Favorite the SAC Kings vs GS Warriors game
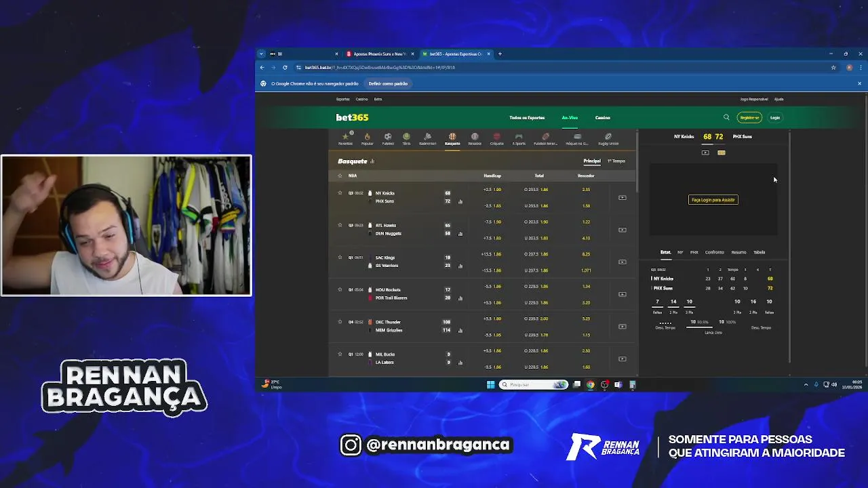This screenshot has width=868, height=488. pyautogui.click(x=340, y=257)
